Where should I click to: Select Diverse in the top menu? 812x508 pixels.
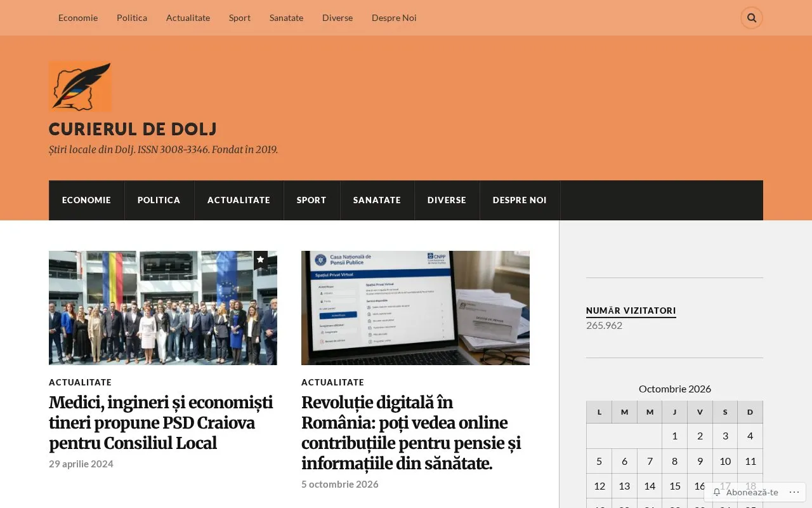click(337, 18)
